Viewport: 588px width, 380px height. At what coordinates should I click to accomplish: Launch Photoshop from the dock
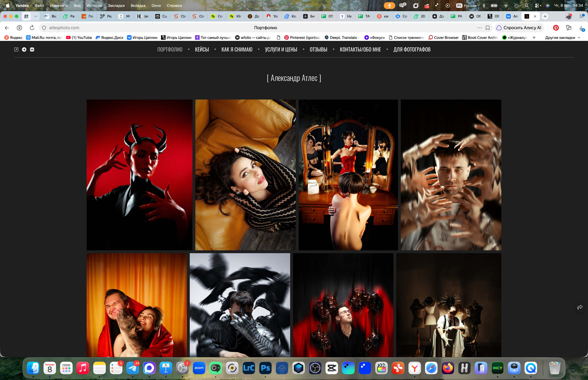click(x=265, y=368)
